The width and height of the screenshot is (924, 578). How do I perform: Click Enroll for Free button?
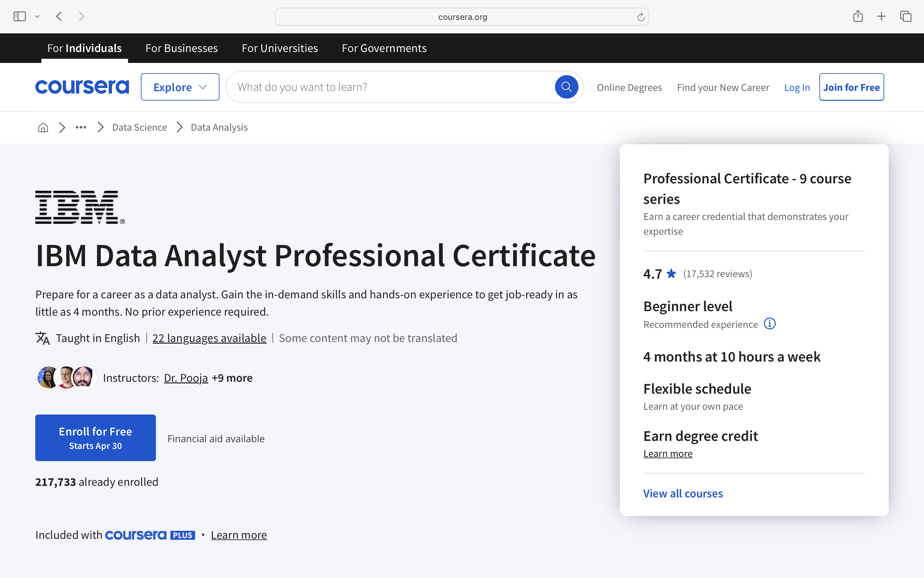click(96, 438)
